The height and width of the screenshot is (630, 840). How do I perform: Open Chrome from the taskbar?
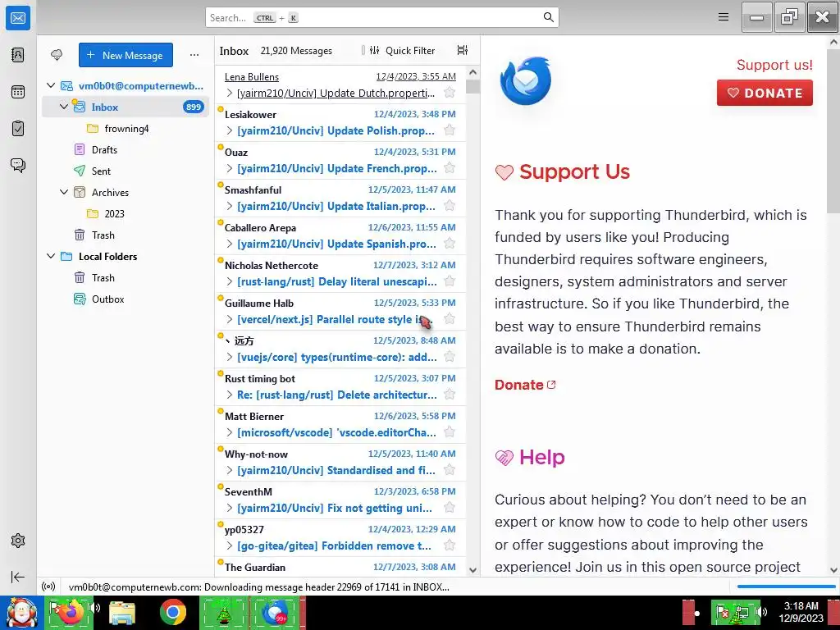(x=172, y=612)
